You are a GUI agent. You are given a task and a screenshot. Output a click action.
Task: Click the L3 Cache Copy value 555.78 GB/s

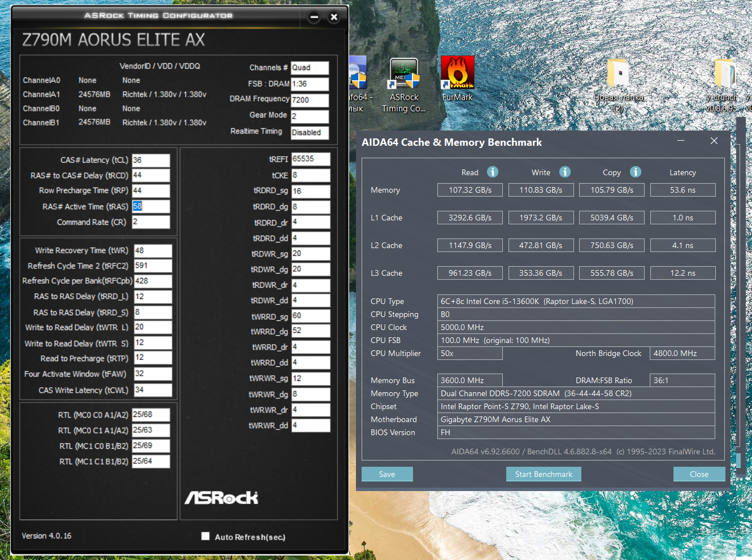point(612,273)
